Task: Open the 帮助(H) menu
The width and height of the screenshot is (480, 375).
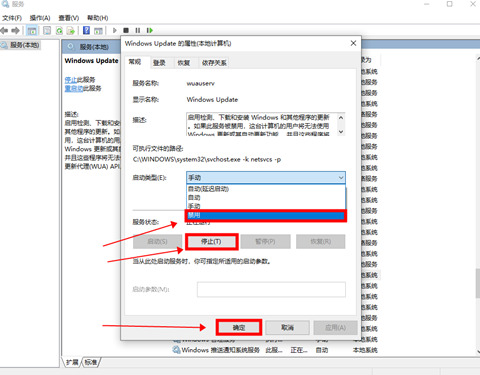Action: click(x=98, y=18)
